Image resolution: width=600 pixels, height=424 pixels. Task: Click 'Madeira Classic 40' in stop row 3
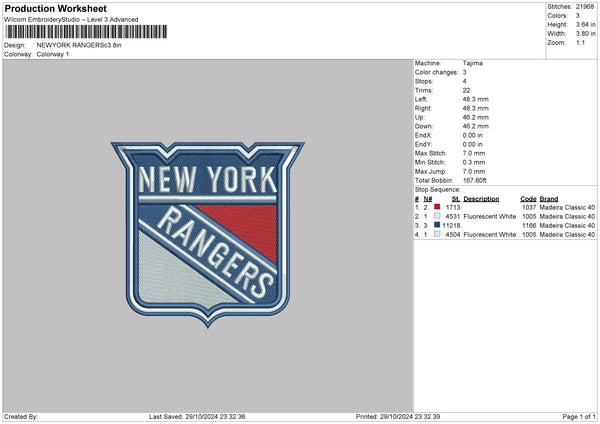567,225
